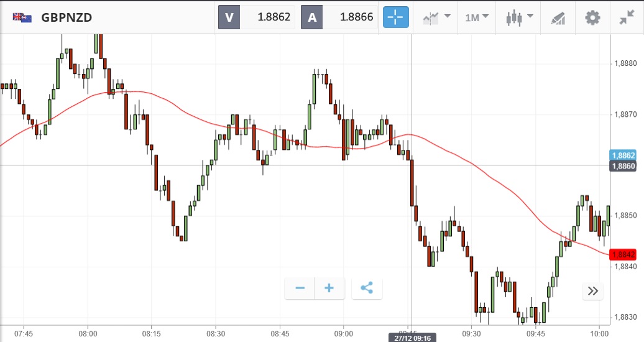Click the A buy price 1.8866 button
644x342 pixels.
339,17
